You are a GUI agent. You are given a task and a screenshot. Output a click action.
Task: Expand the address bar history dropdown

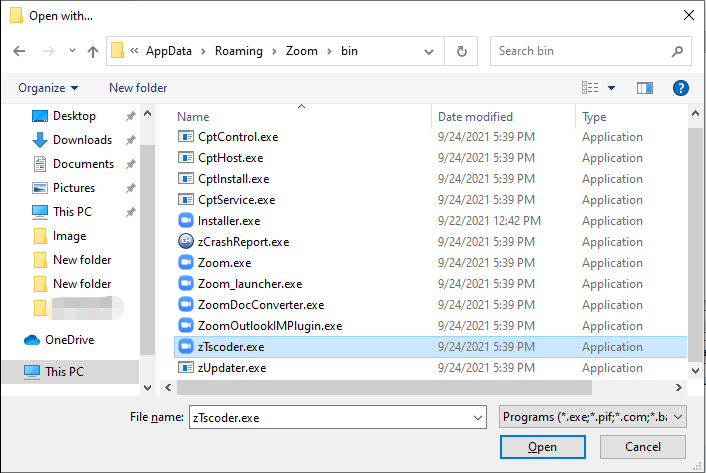[429, 51]
